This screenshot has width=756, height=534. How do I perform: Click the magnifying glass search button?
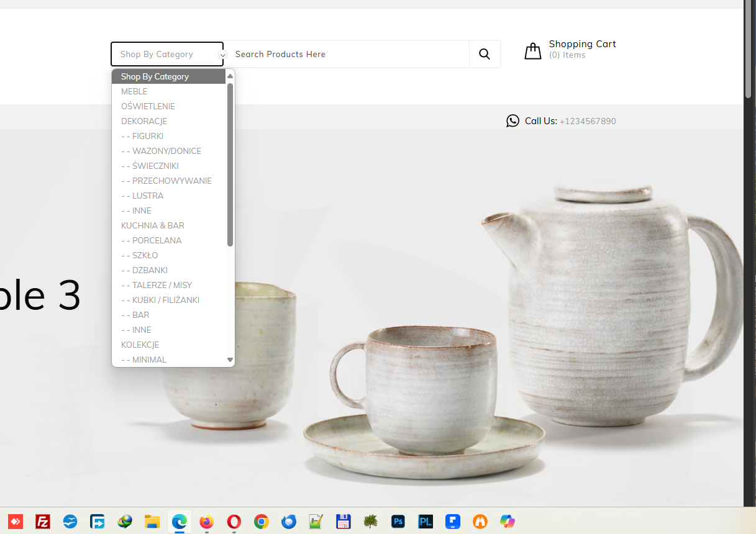tap(485, 54)
